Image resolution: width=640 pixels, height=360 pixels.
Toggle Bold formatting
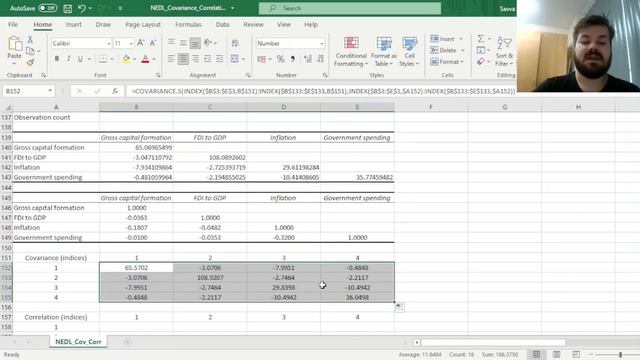(57, 59)
